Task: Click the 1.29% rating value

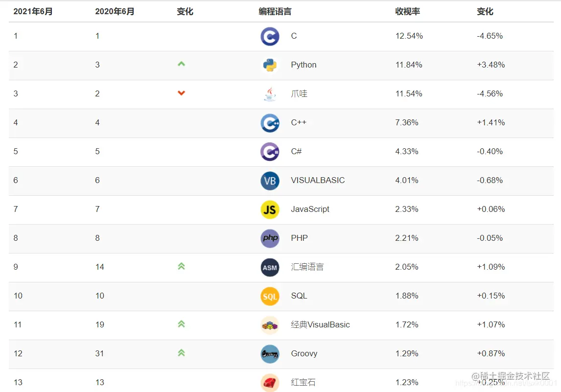Action: pyautogui.click(x=406, y=354)
